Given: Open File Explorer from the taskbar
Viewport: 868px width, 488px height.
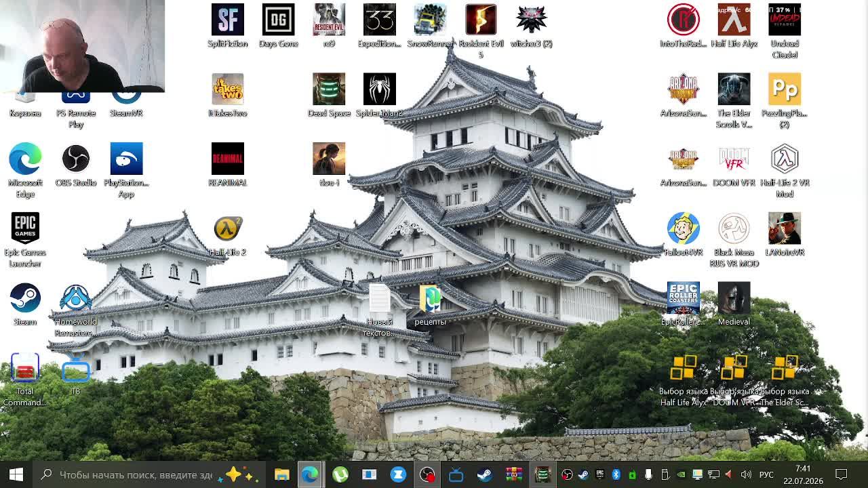Looking at the screenshot, I should pos(281,474).
